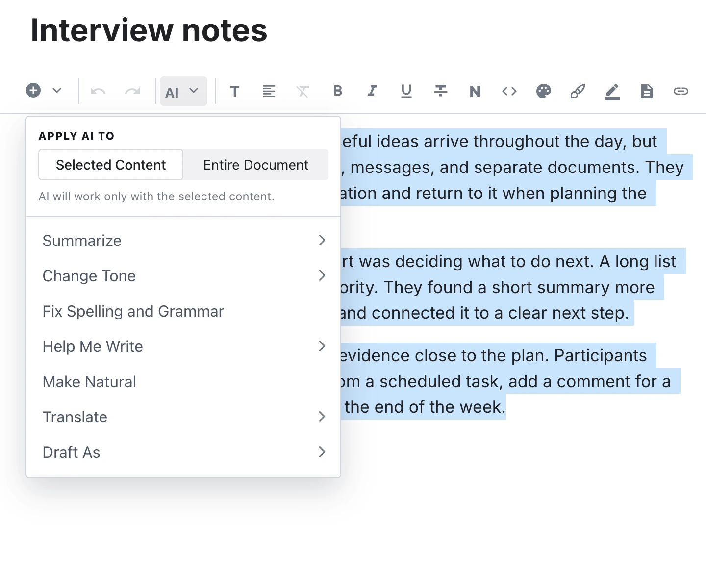Open the color palette icon

(544, 91)
